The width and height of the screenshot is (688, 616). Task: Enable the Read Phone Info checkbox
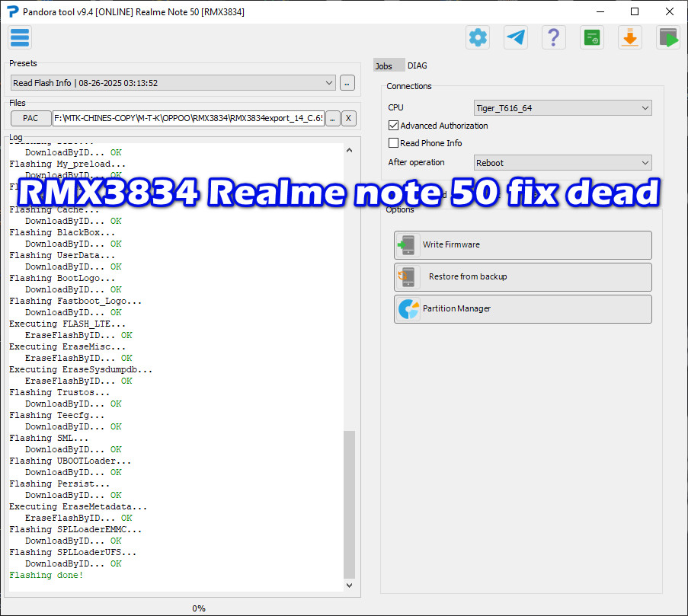click(x=394, y=143)
